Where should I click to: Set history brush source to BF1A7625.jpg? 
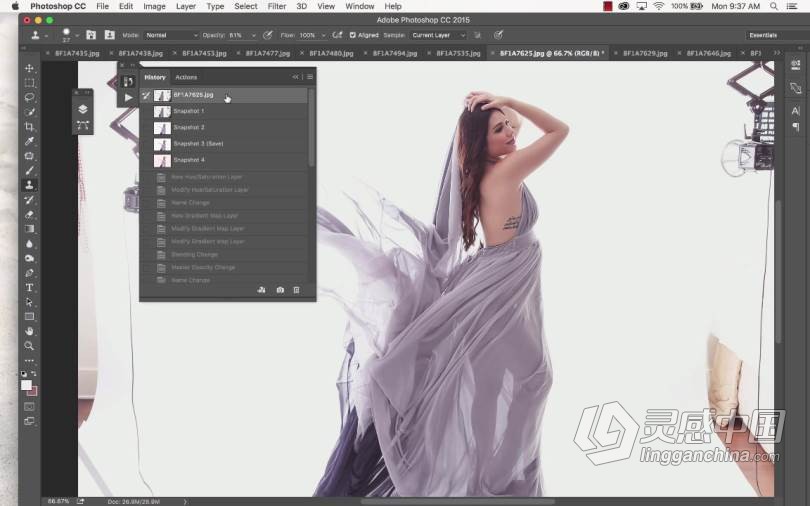pyautogui.click(x=146, y=96)
